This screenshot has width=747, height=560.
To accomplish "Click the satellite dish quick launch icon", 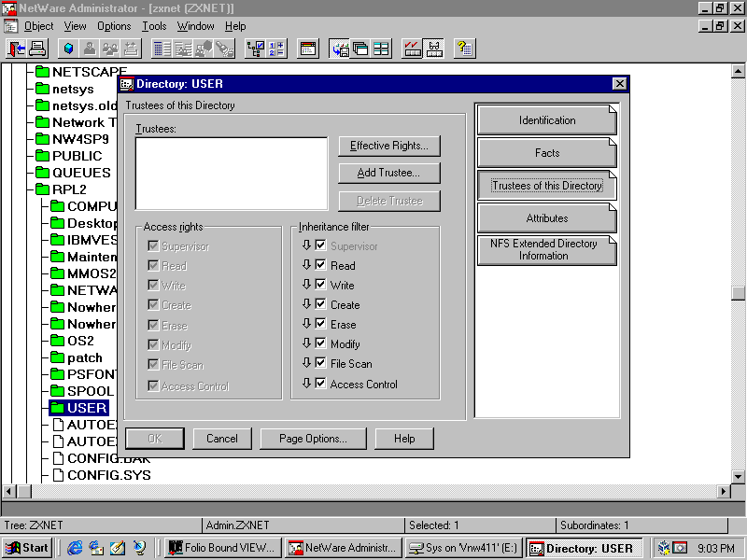I will click(x=139, y=548).
